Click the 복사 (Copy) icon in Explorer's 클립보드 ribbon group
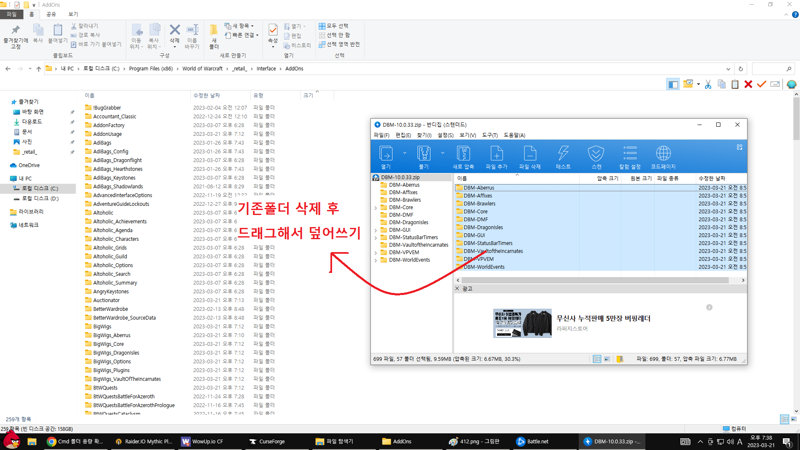The height and width of the screenshot is (450, 800). [38, 30]
